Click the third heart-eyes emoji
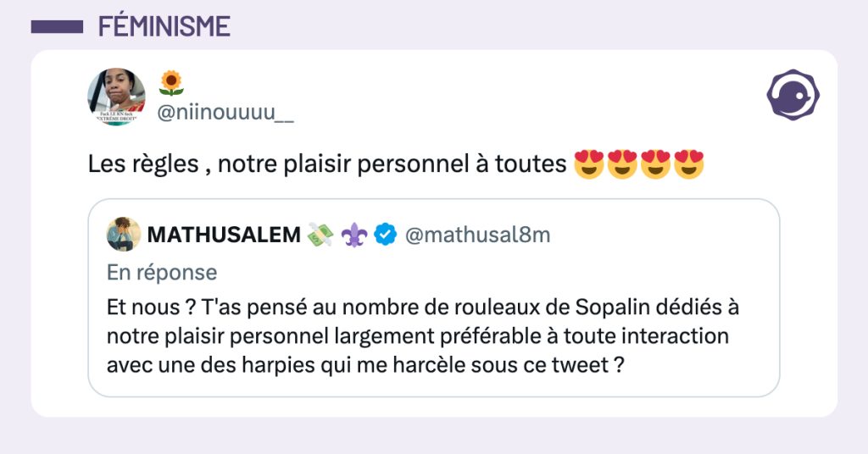The width and height of the screenshot is (868, 454). click(x=656, y=163)
